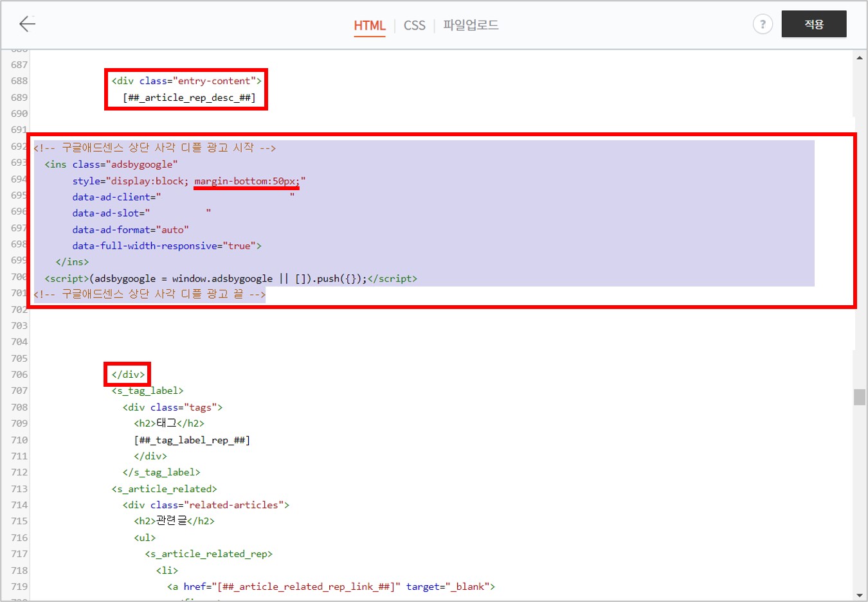Click the <h2>관련글</h2> line
The image size is (868, 602).
(174, 521)
